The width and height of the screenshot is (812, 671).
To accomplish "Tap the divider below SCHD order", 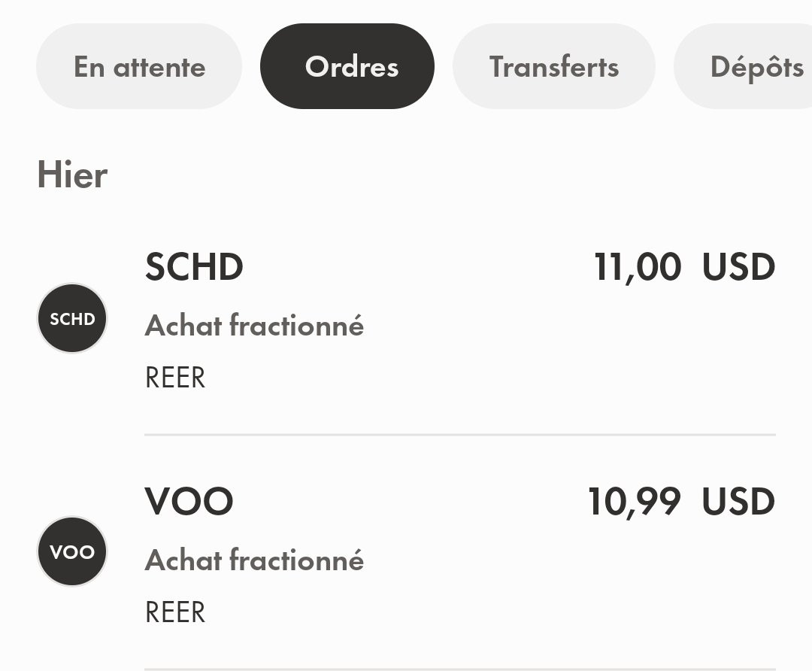I will (459, 435).
